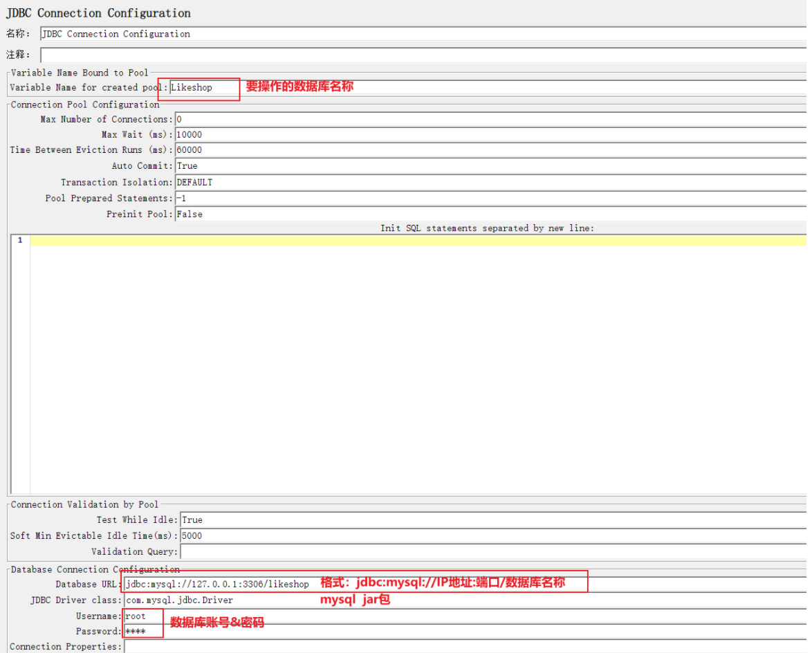Click the 名称 name input field
Screen dimensions: 812x653
coord(422,34)
